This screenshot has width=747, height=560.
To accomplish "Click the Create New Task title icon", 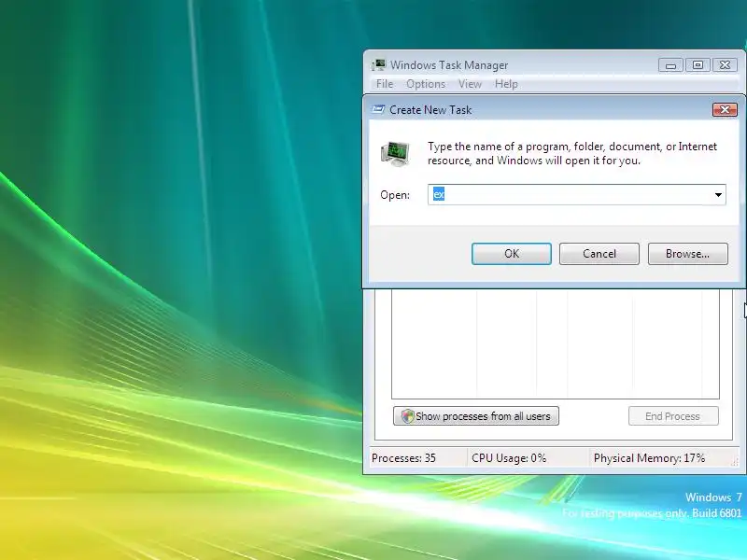I will [378, 109].
